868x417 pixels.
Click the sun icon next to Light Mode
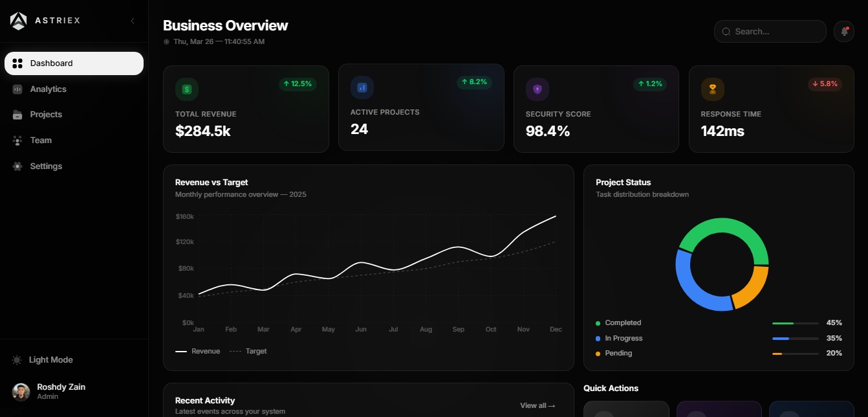pyautogui.click(x=16, y=359)
